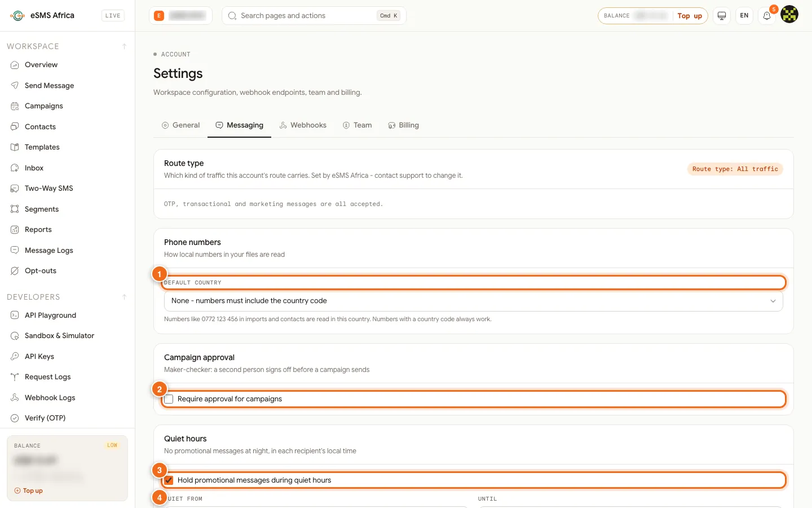Select the Segments icon in sidebar
This screenshot has height=508, width=812.
[15, 209]
